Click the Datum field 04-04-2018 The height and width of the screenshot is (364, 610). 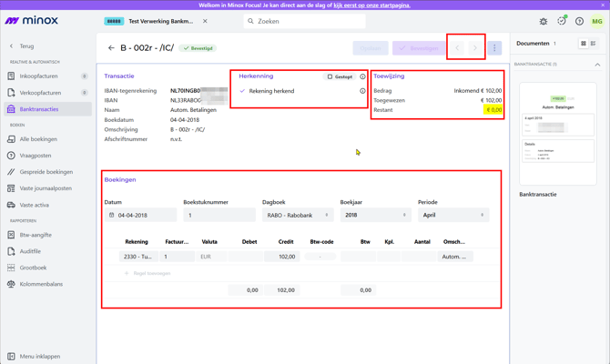(140, 215)
